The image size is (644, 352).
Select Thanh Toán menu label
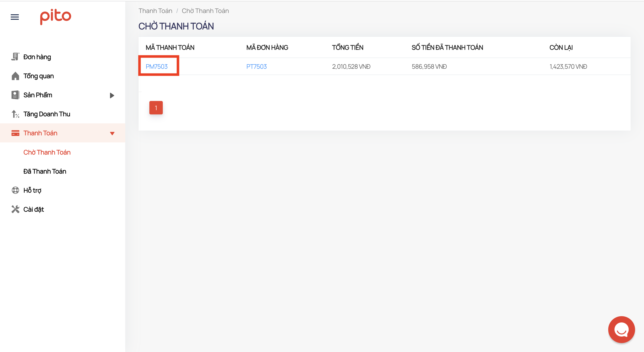pos(40,133)
